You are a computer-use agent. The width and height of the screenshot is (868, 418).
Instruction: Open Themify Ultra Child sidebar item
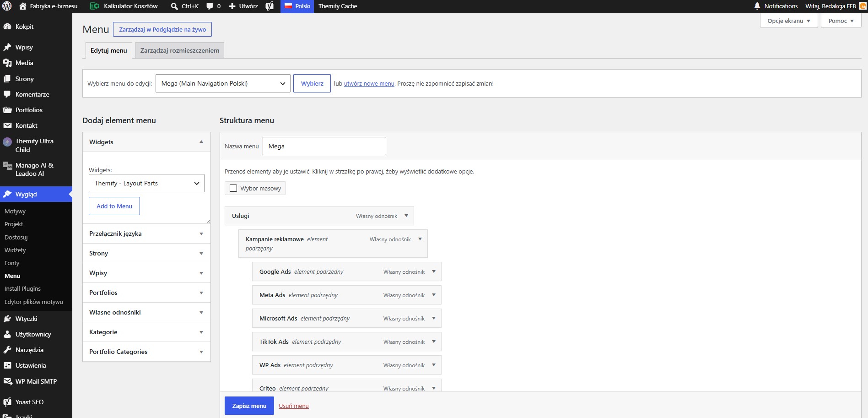tap(36, 145)
